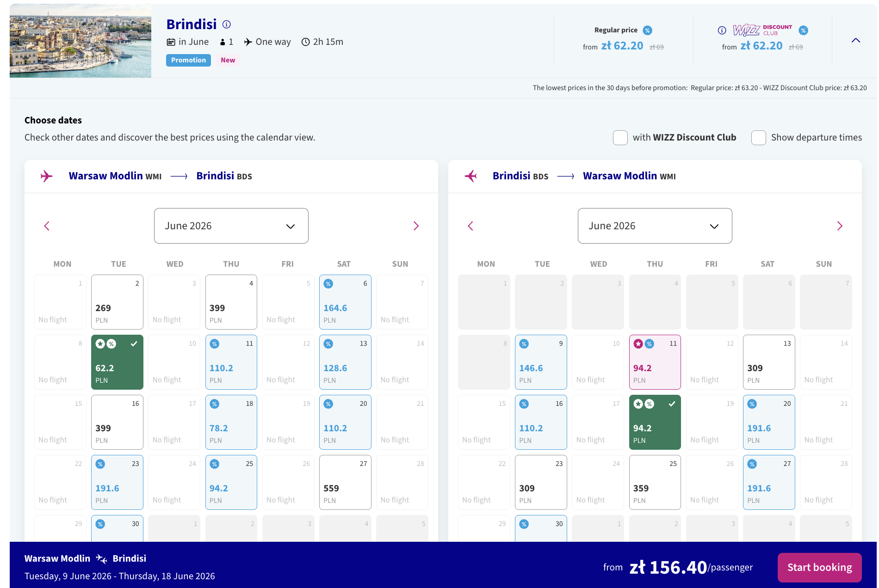Click the info icon before WIZZ Discount Club logo
Screen dimensions: 879x588
pyautogui.click(x=722, y=31)
